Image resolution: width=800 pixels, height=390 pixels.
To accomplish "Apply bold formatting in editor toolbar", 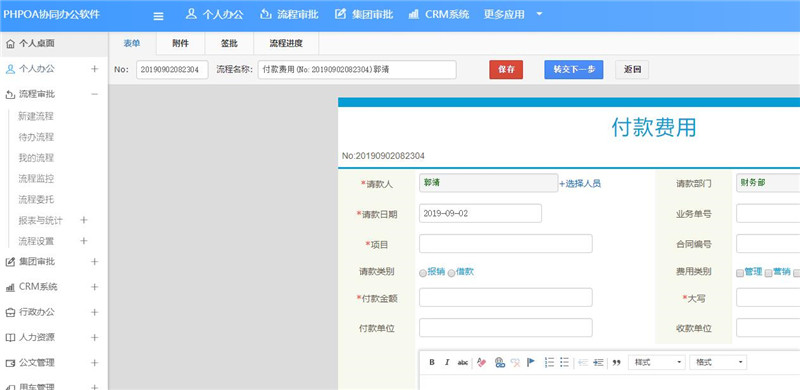I will 432,362.
